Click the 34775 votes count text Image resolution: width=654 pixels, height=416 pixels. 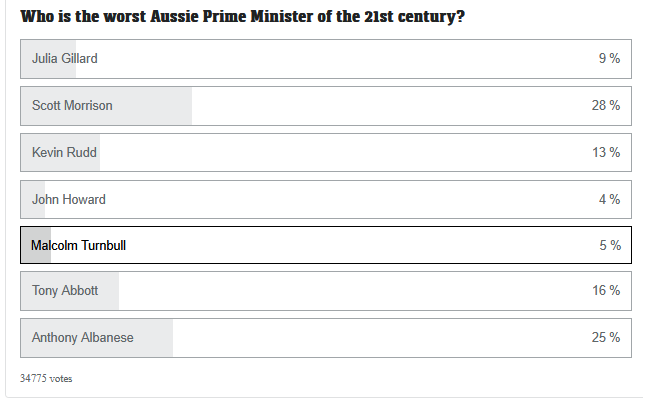[x=46, y=378]
